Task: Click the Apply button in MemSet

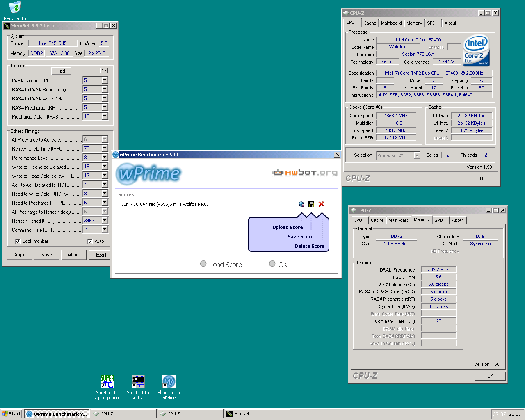Action: tap(20, 255)
